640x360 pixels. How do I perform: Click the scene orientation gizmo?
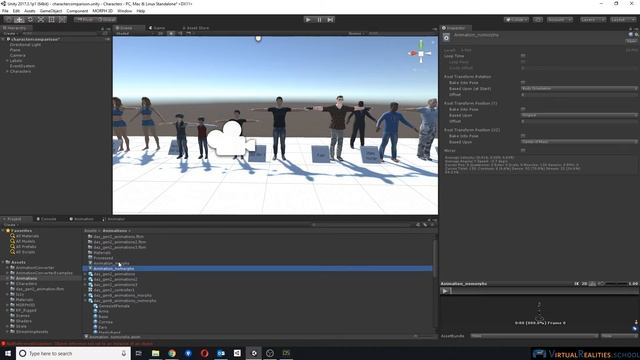[420, 52]
